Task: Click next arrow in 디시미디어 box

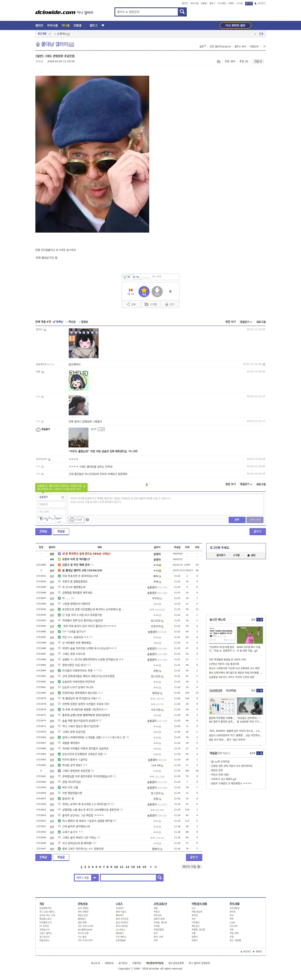Action: (261, 691)
